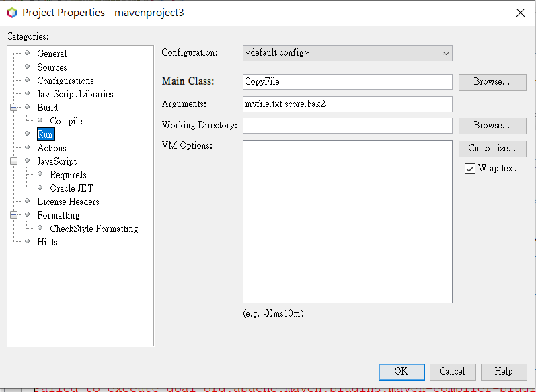Click into the Arguments field
Screen dimensions: 536x392
tap(347, 104)
